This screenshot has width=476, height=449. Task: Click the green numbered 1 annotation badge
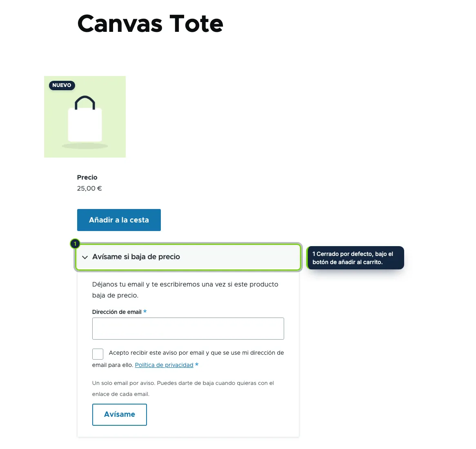75,243
